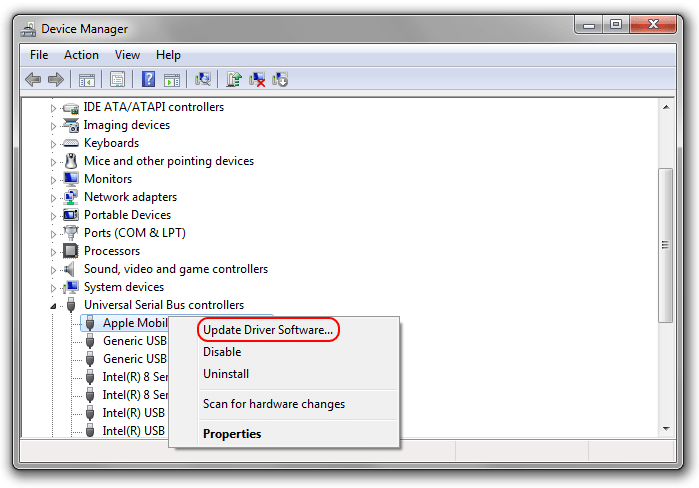Maximize the Device Manager window

[x=616, y=25]
